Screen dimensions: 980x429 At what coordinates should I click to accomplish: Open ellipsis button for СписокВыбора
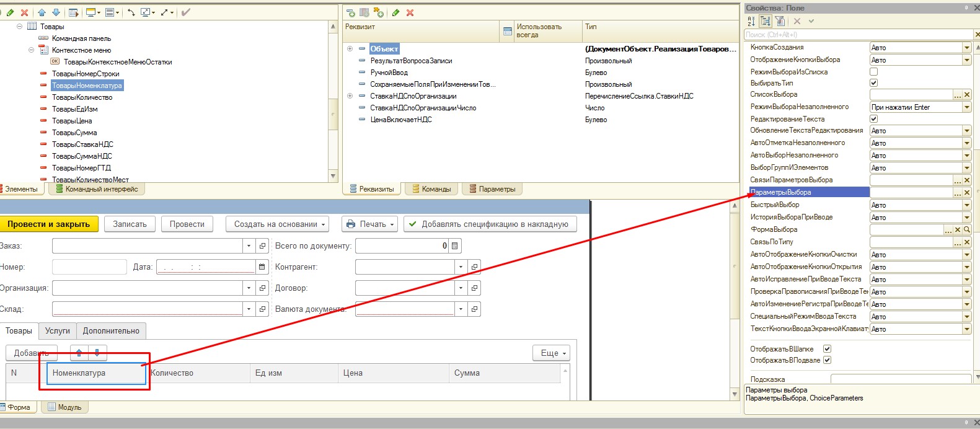pyautogui.click(x=958, y=95)
